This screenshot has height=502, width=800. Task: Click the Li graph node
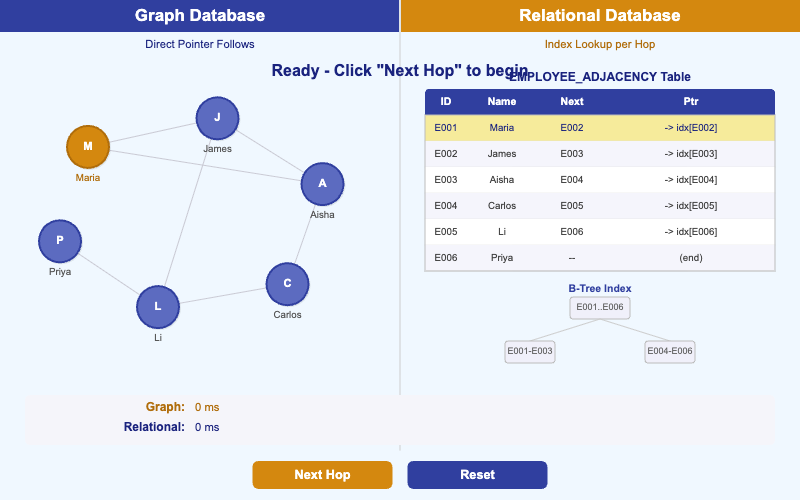pyautogui.click(x=157, y=307)
